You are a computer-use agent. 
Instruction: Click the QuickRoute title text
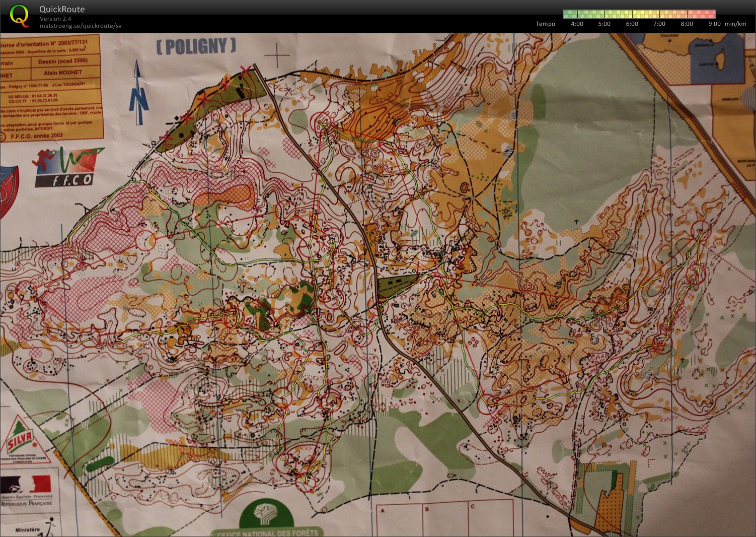click(62, 9)
